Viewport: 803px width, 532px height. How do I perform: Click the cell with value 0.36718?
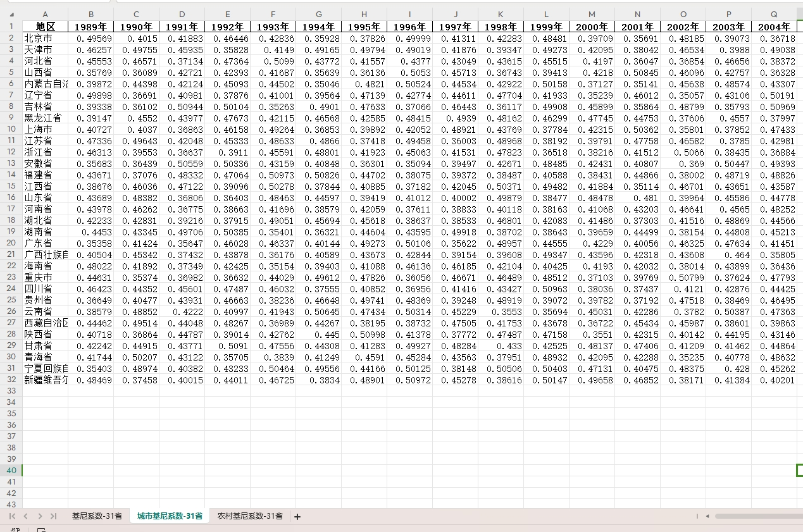pos(775,39)
